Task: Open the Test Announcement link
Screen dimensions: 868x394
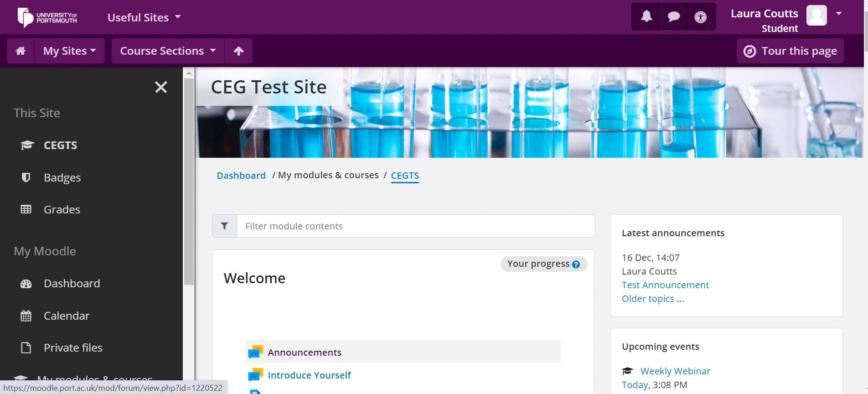Action: (x=665, y=285)
